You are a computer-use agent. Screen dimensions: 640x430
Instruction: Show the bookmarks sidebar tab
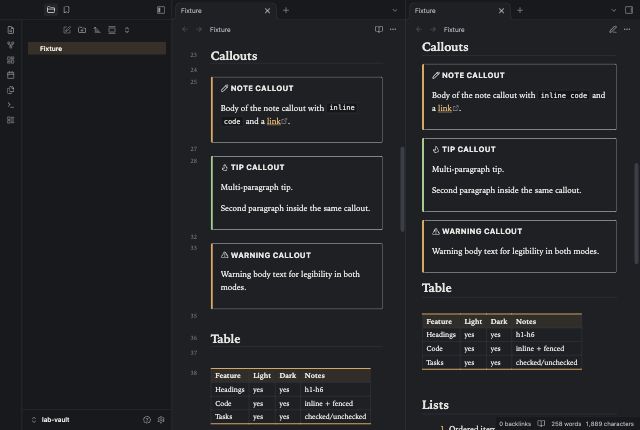pyautogui.click(x=67, y=10)
